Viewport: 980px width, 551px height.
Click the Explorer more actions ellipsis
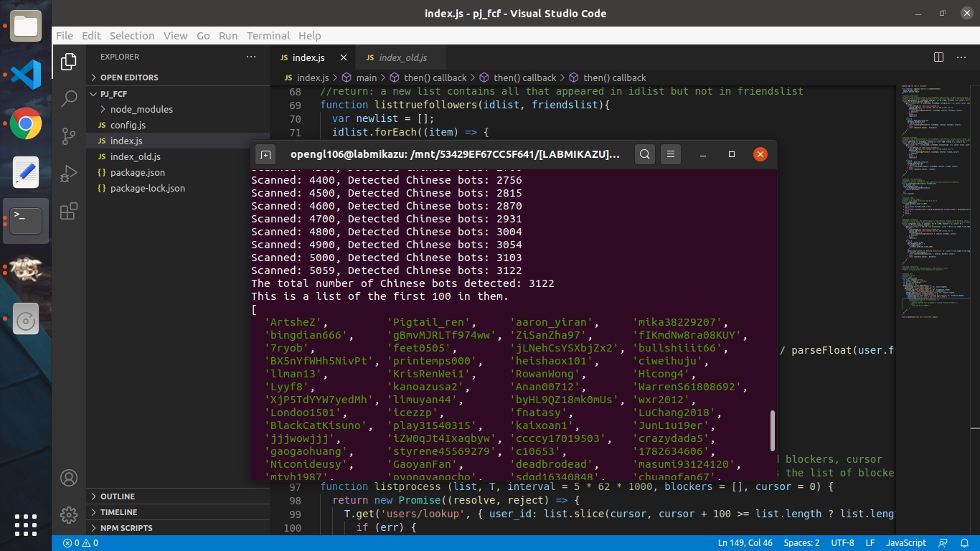[x=250, y=57]
